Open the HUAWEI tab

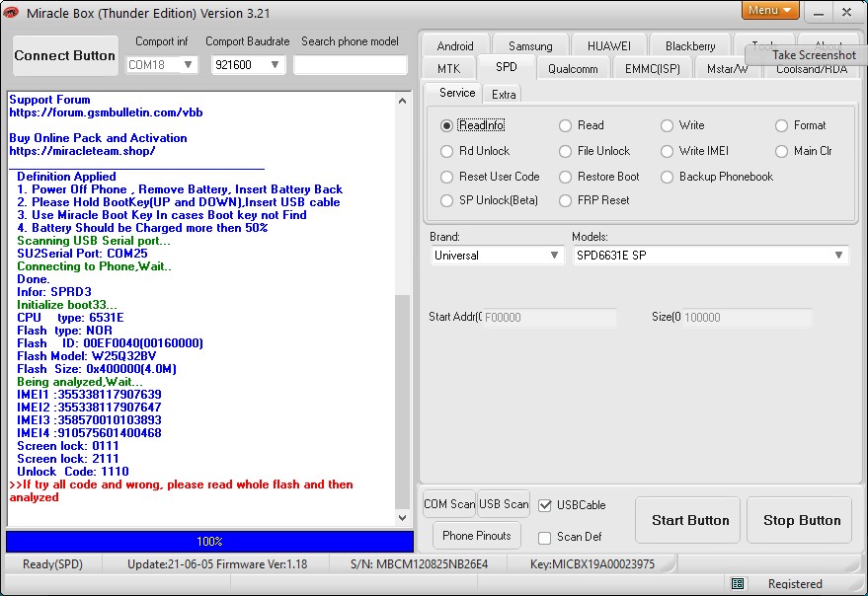coord(609,46)
